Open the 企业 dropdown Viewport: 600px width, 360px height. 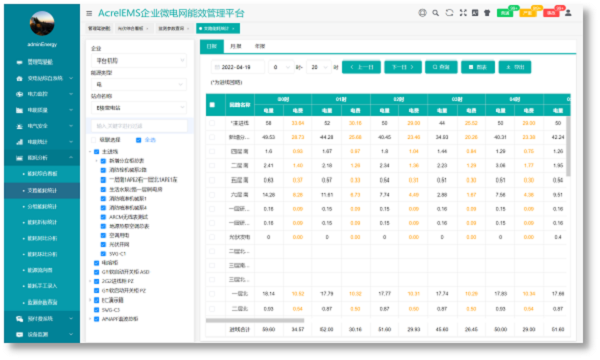click(x=139, y=61)
